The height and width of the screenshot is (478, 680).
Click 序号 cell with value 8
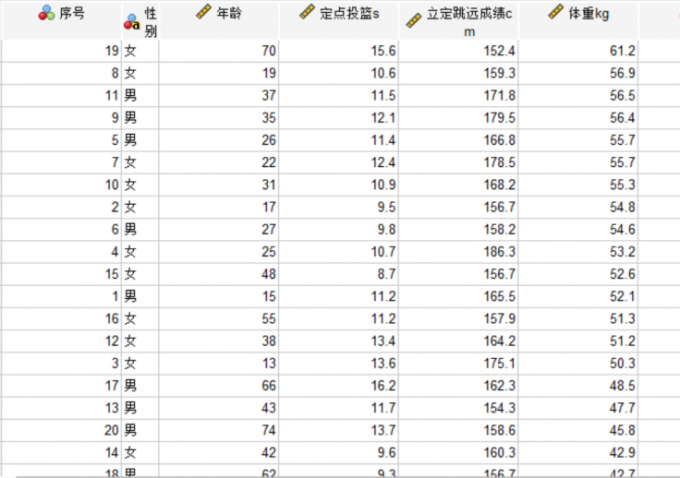[x=62, y=73]
